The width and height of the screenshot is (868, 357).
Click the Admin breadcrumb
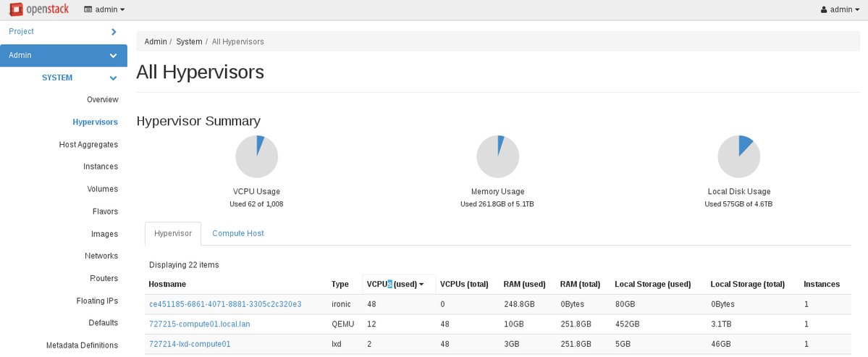tap(156, 41)
